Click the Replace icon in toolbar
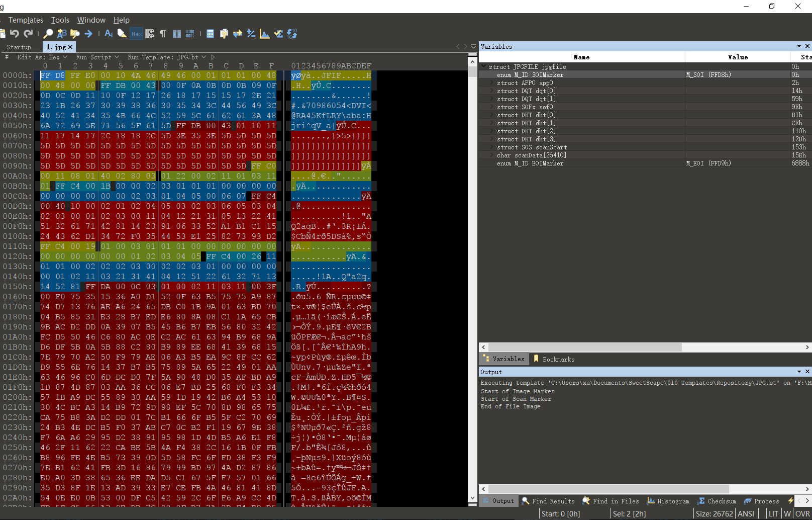Screen dimensions: 812x520 coord(61,34)
